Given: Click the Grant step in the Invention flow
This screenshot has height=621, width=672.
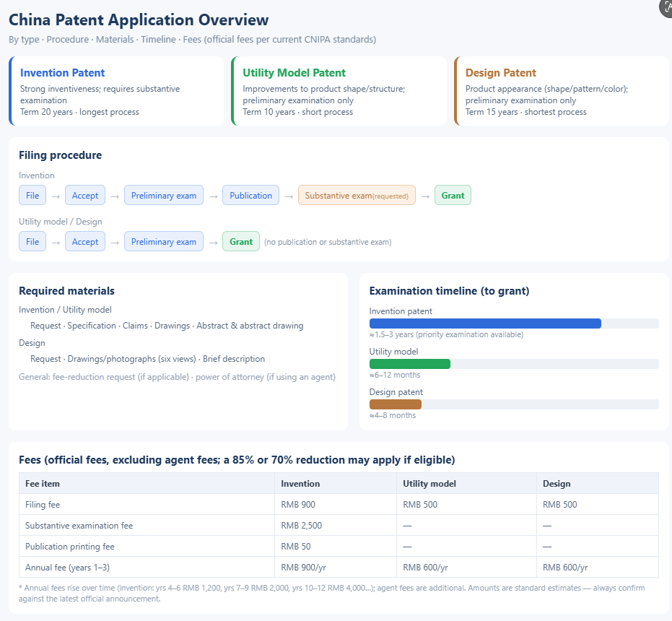Looking at the screenshot, I should pos(453,195).
